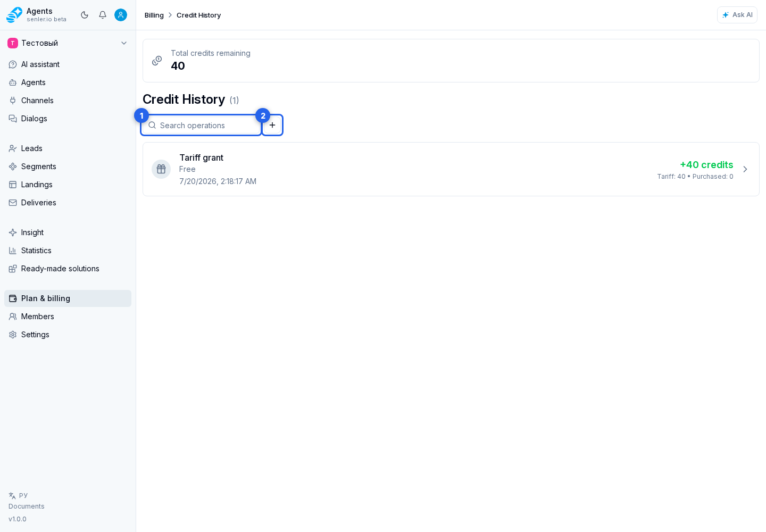The height and width of the screenshot is (532, 766).
Task: Go to Deliveries
Action: 68,203
